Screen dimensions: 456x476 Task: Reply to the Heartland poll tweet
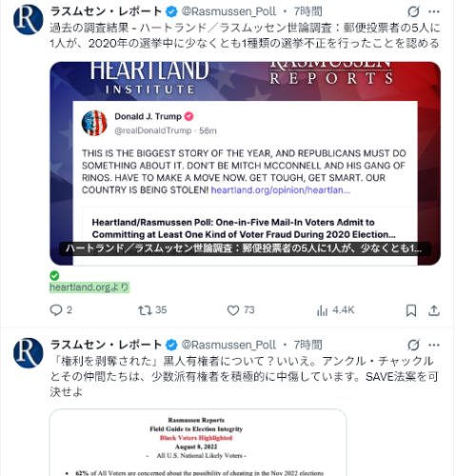click(x=61, y=310)
